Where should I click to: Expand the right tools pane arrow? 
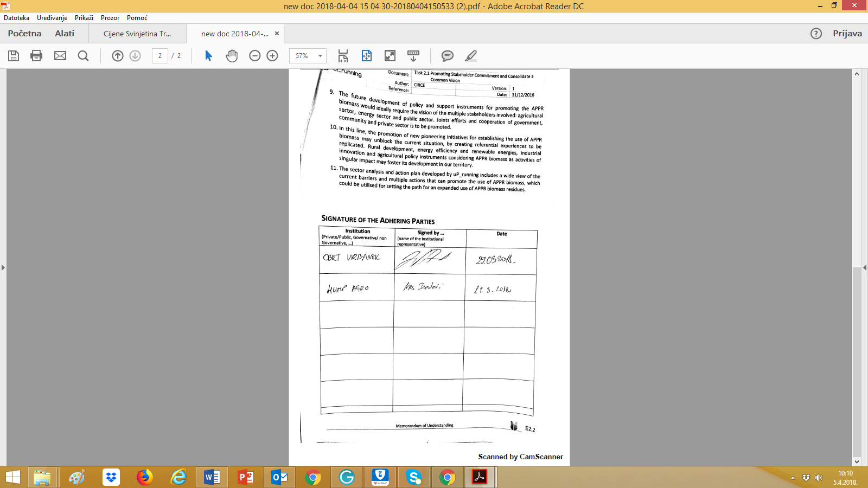coord(865,267)
